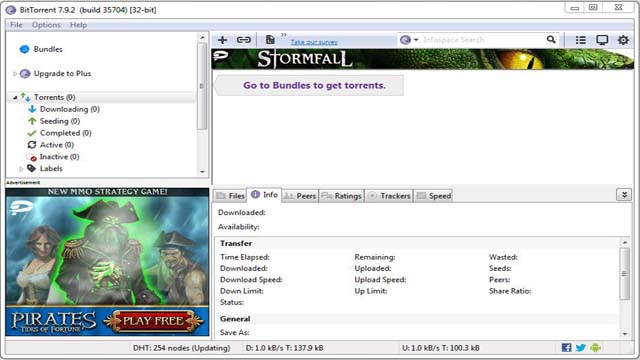Select the Completed (0) filter
This screenshot has height=360, width=640.
(65, 133)
